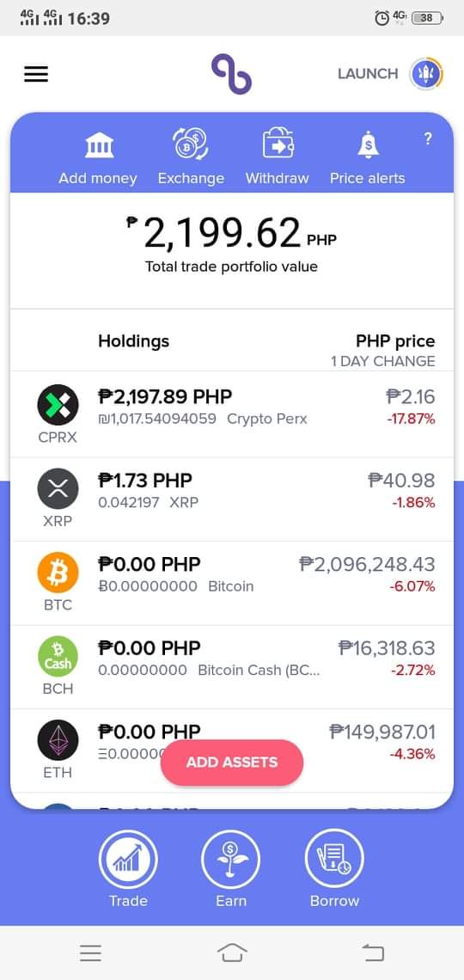Open the Crypto Perx CPRX holding

tap(232, 415)
